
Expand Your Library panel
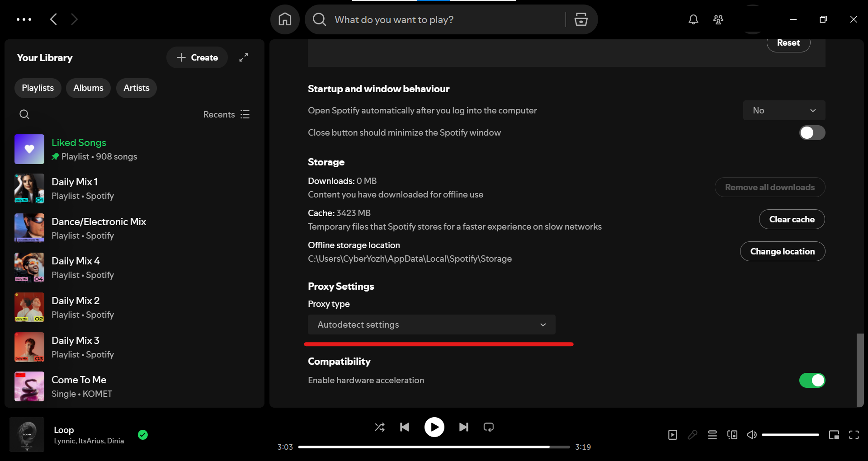tap(244, 57)
